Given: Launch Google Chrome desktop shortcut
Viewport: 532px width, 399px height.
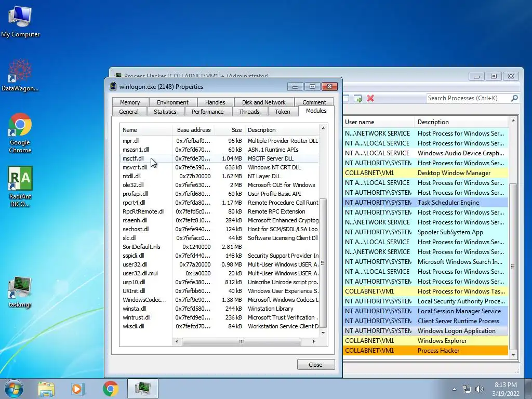Looking at the screenshot, I should (x=20, y=133).
